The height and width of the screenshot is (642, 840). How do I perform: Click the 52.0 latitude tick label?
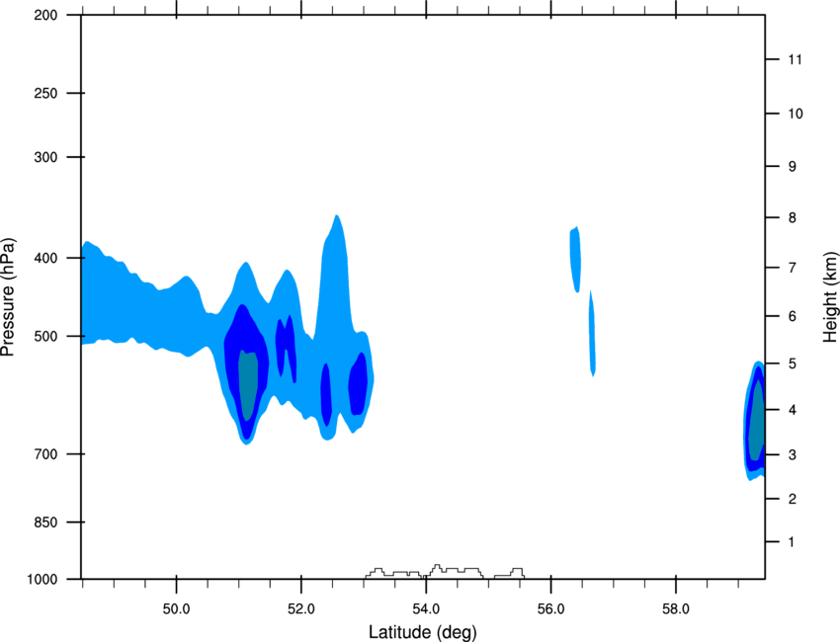pos(301,609)
